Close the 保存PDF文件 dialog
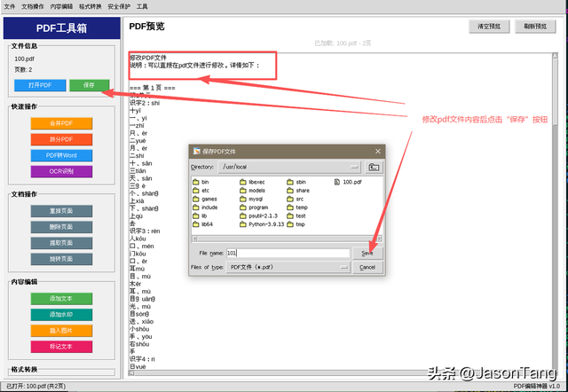The width and height of the screenshot is (568, 392). 378,152
